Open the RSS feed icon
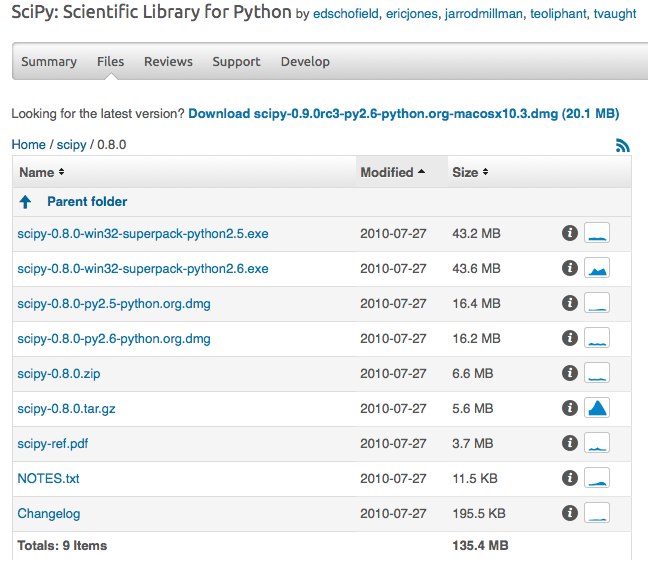Image resolution: width=648 pixels, height=573 pixels. pyautogui.click(x=622, y=145)
